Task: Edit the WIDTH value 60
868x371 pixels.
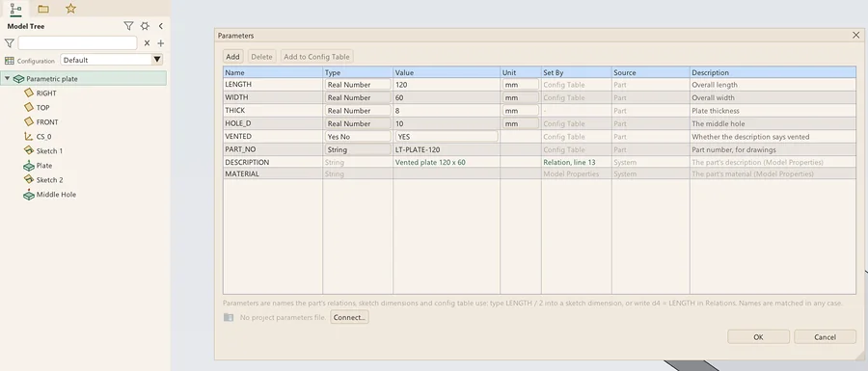Action: coord(447,97)
